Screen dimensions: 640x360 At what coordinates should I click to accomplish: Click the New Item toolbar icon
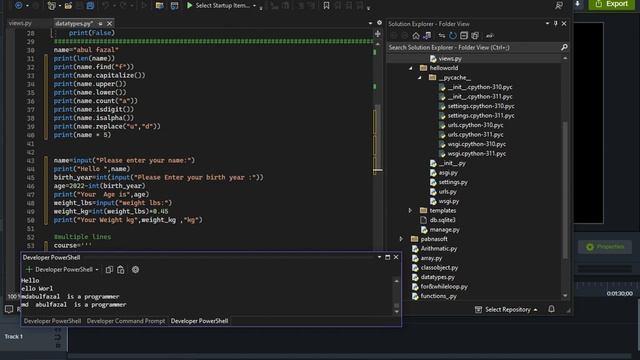coord(51,6)
